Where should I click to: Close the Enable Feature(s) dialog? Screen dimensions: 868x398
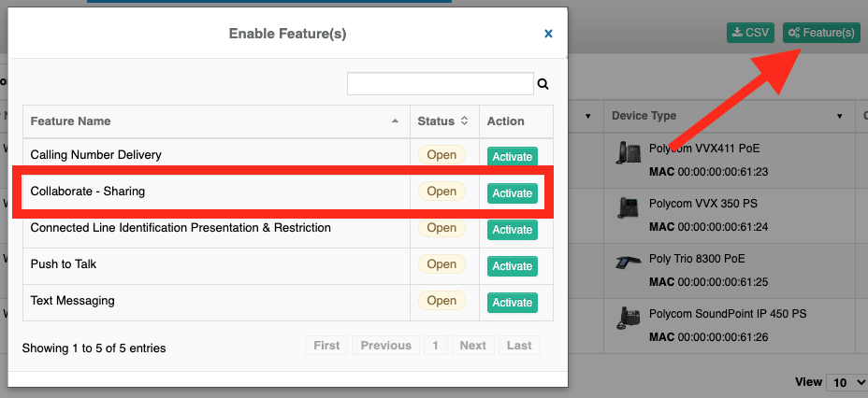tap(548, 34)
